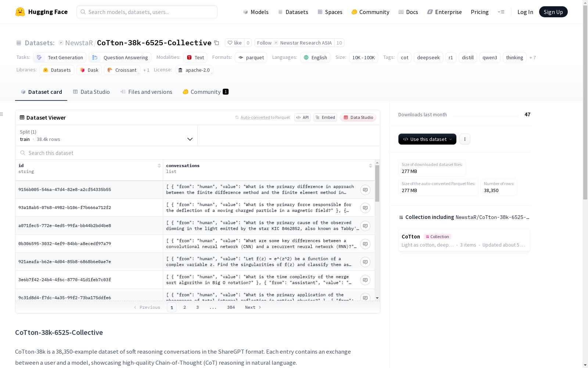This screenshot has height=368, width=588.
Task: Jump to page 384 of dataset
Action: coord(231,307)
